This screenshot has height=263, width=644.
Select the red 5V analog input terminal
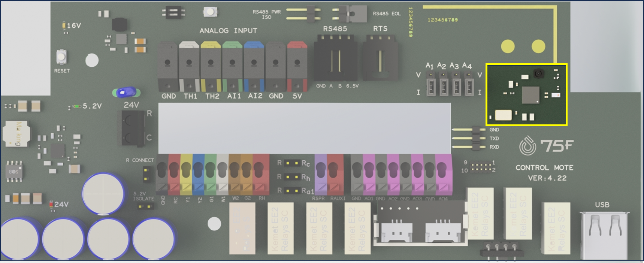click(x=297, y=66)
